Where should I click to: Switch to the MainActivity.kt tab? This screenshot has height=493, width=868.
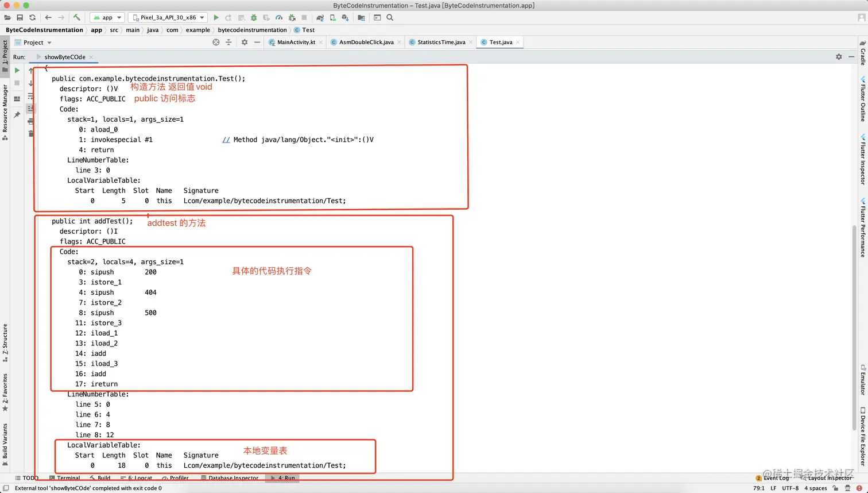coord(296,43)
